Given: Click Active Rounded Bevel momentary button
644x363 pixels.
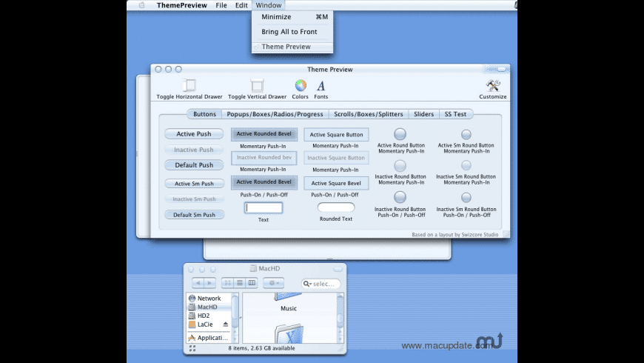Looking at the screenshot, I should pos(264,134).
